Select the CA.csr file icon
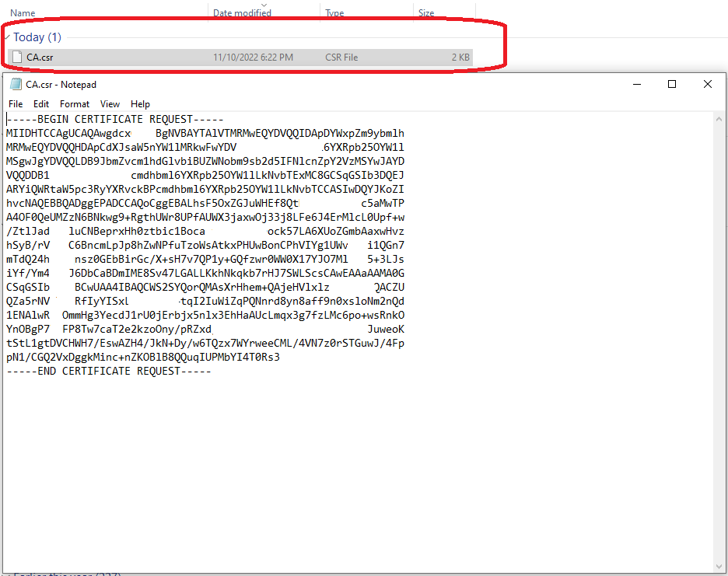This screenshot has width=728, height=576. (17, 57)
